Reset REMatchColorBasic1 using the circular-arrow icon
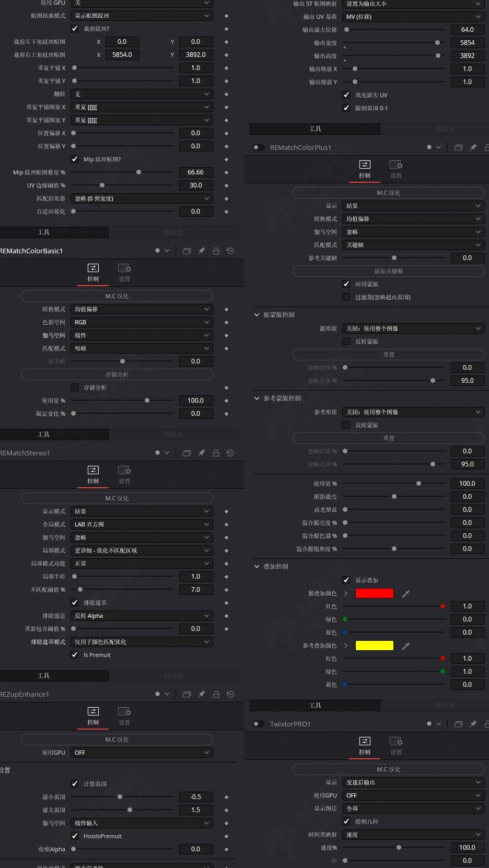The image size is (489, 868). point(230,251)
